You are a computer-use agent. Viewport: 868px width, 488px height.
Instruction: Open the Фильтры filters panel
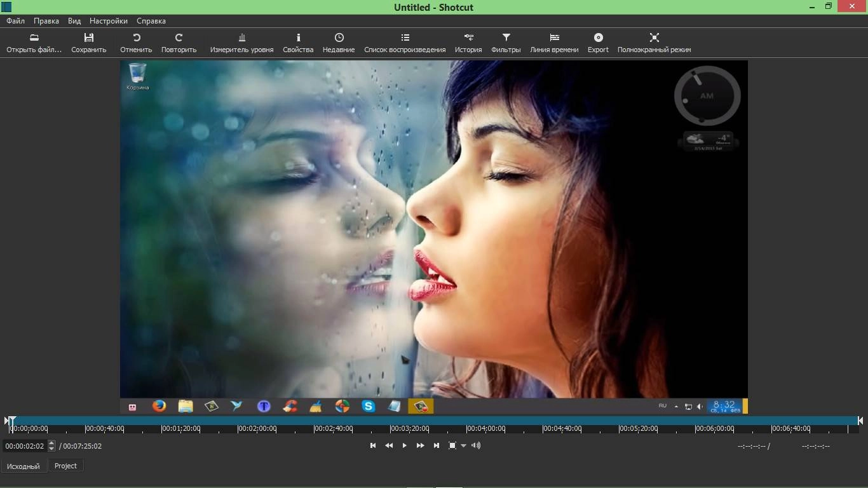[506, 43]
